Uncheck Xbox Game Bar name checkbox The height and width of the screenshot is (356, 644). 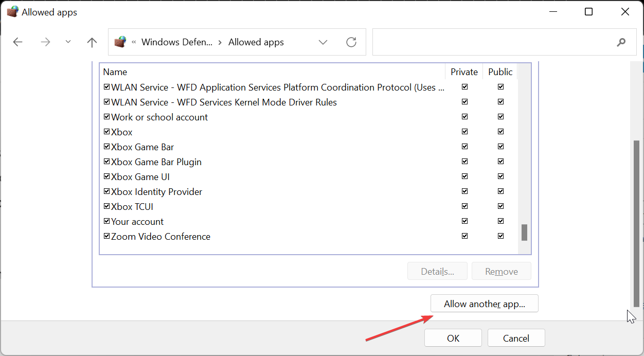(x=107, y=147)
